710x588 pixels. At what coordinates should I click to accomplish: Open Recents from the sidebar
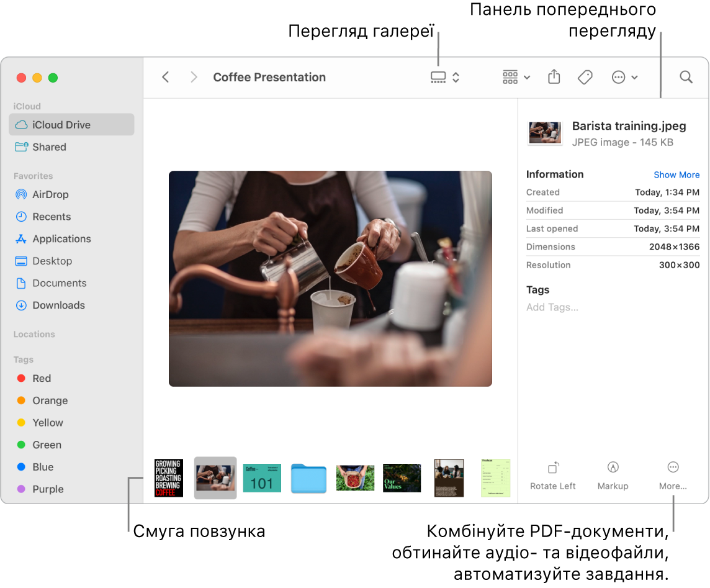coord(48,216)
